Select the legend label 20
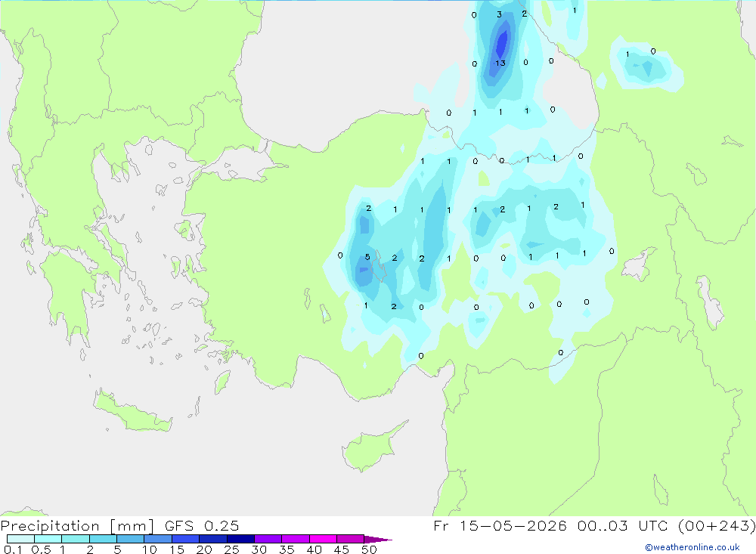 (x=204, y=549)
